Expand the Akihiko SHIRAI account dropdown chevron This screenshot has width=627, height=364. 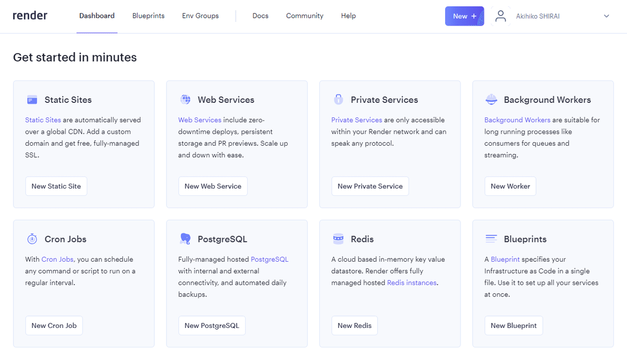607,16
